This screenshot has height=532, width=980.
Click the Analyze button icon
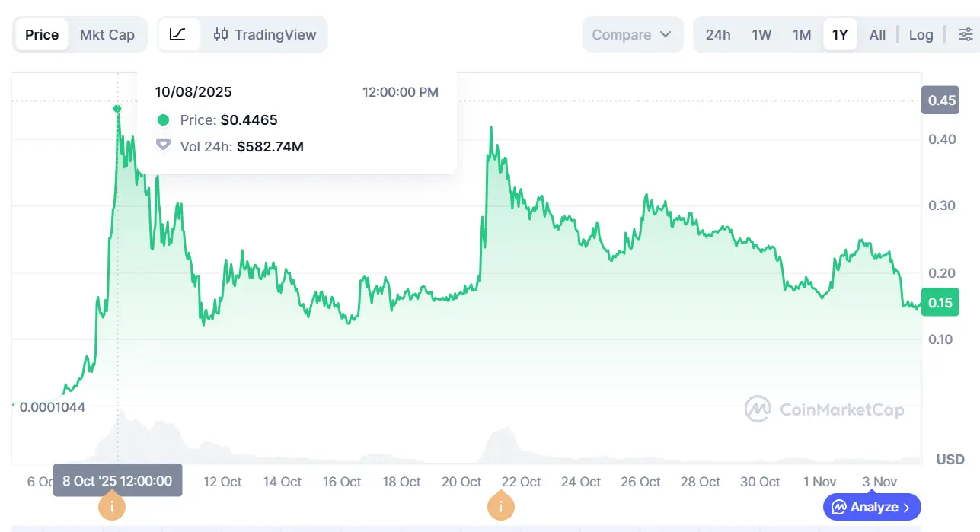coord(839,507)
